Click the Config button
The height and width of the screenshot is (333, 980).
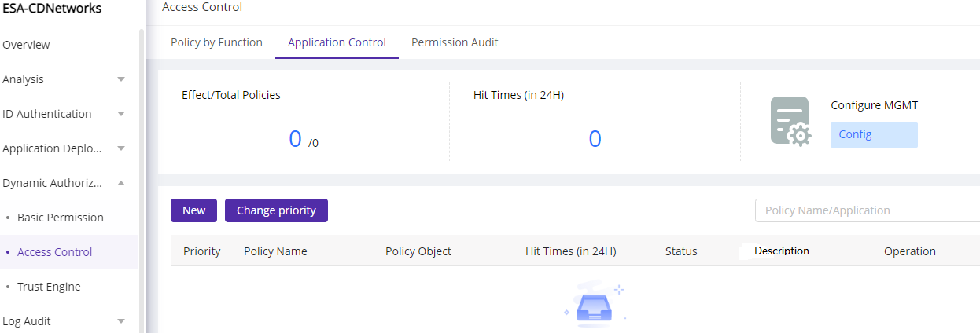click(x=874, y=134)
